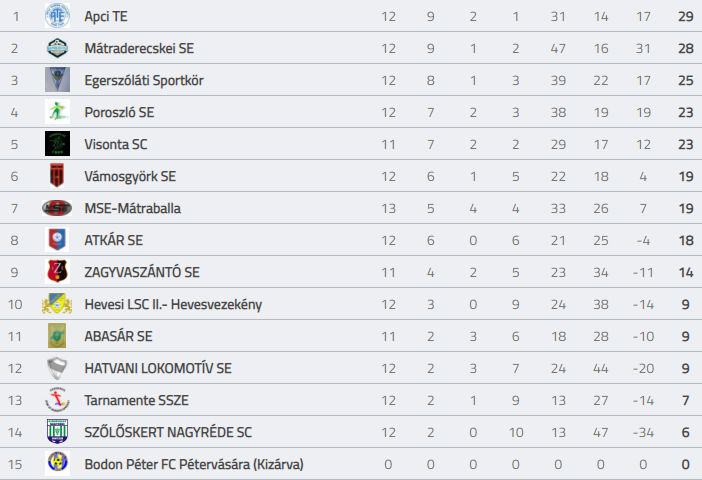Click the Mátraderecskei SE team crest
This screenshot has width=702, height=480.
click(x=57, y=48)
